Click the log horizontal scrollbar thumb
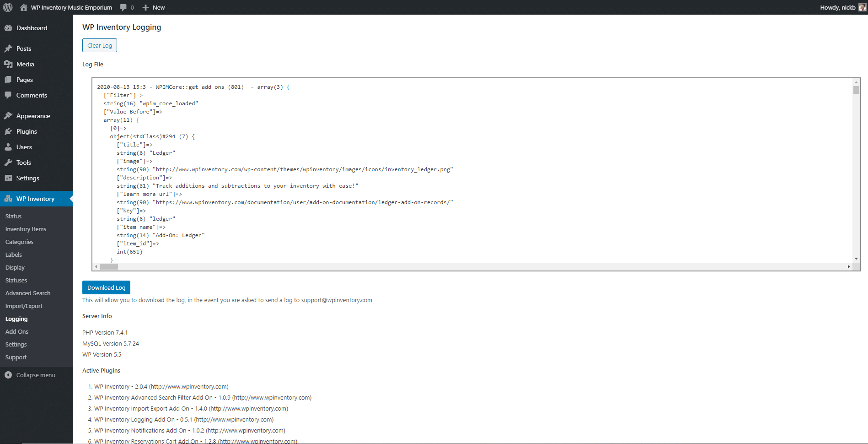The image size is (868, 444). coord(109,266)
